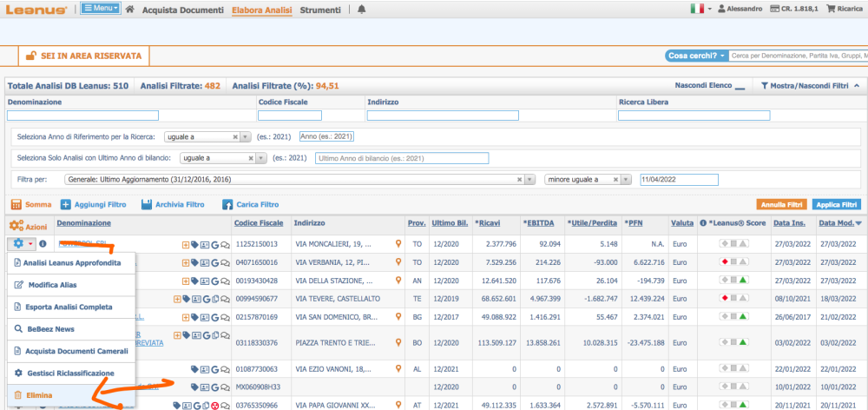Click info icon next to Leanus Score header

pos(703,224)
